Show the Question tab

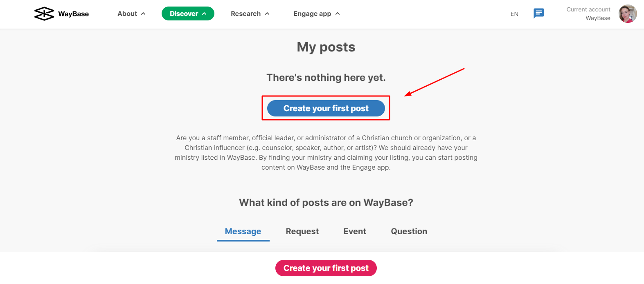409,231
